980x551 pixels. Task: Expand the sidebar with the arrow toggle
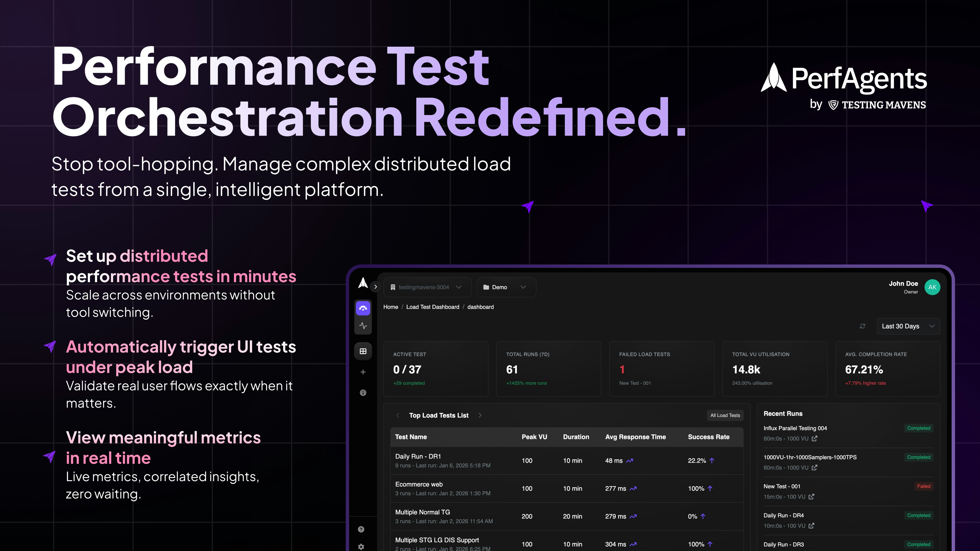tap(376, 287)
